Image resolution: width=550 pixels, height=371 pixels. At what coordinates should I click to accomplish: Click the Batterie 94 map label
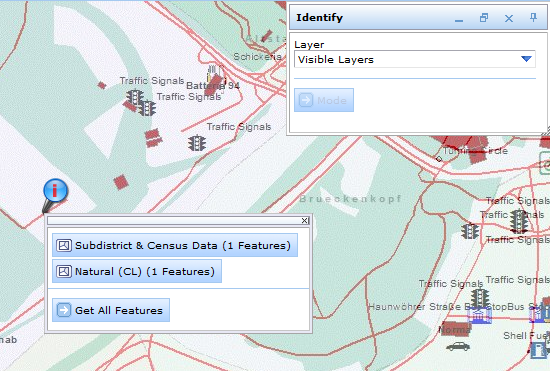pos(213,86)
